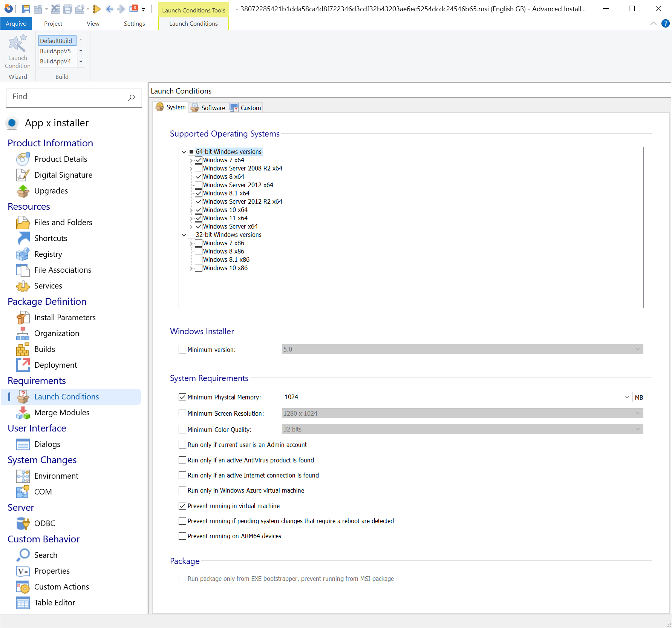The width and height of the screenshot is (672, 628).
Task: Open the Launch Condition Wizard
Action: [18, 52]
